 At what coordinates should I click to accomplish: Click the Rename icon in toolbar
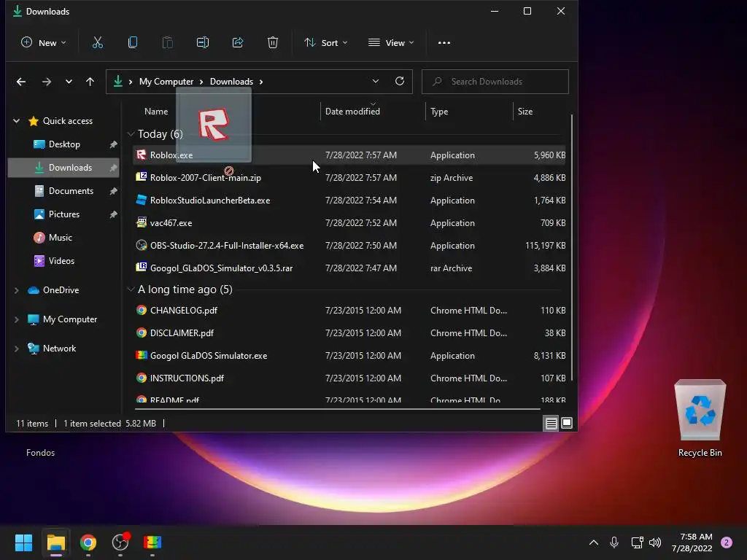(203, 43)
